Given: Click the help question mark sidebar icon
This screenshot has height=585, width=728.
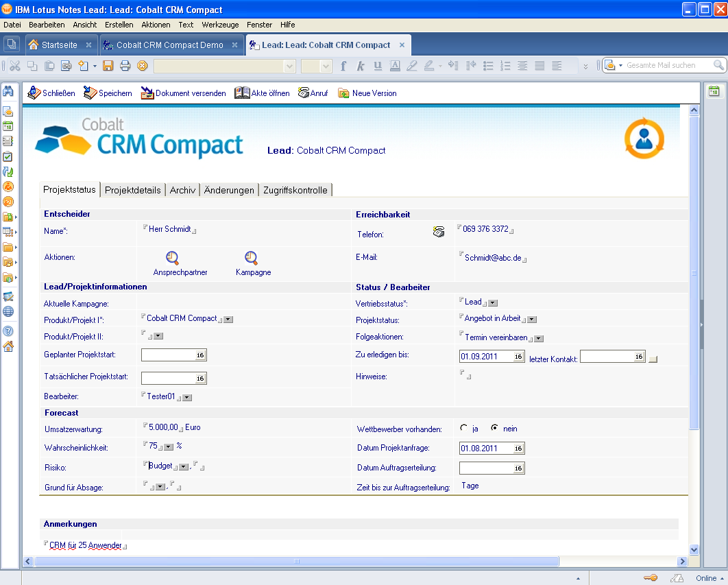Looking at the screenshot, I should click(8, 331).
